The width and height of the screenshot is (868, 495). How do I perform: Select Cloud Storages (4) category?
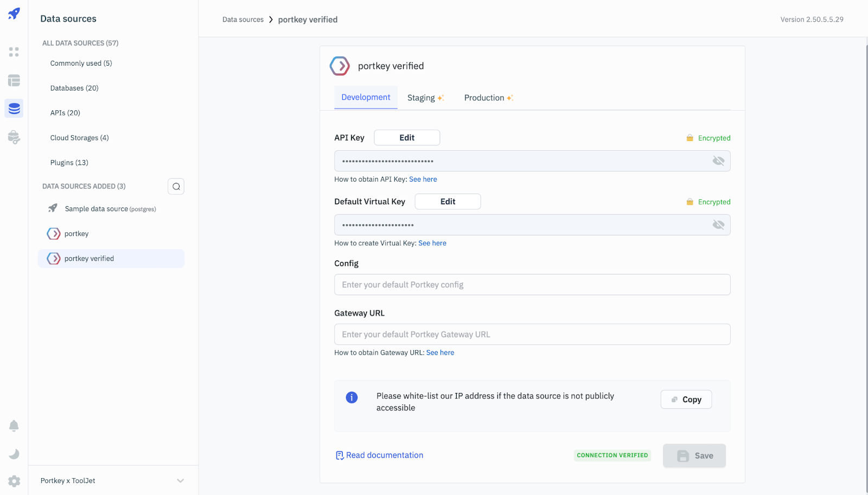(x=80, y=138)
